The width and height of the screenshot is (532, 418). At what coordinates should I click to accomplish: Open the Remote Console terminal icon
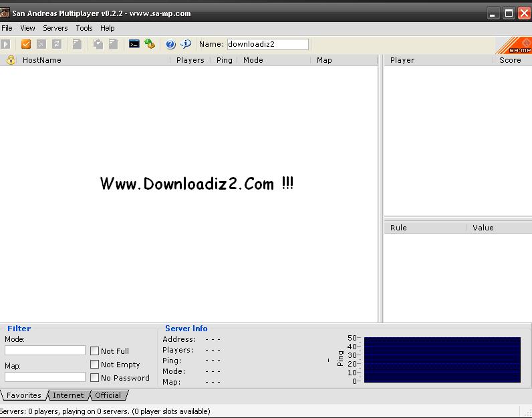[x=134, y=43]
